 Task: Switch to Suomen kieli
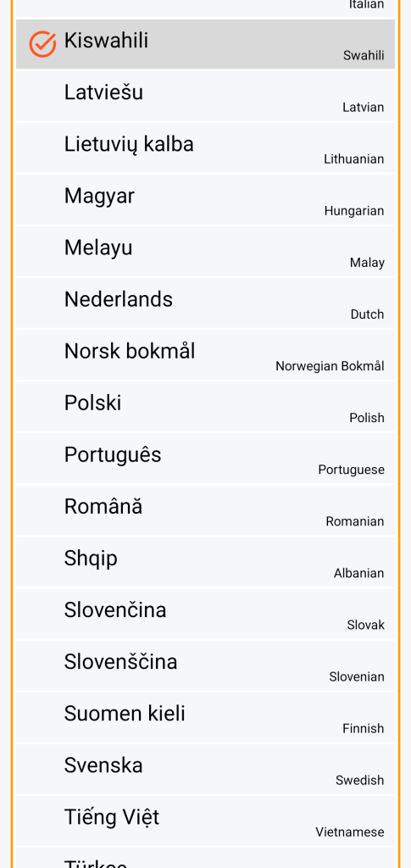[x=205, y=717]
